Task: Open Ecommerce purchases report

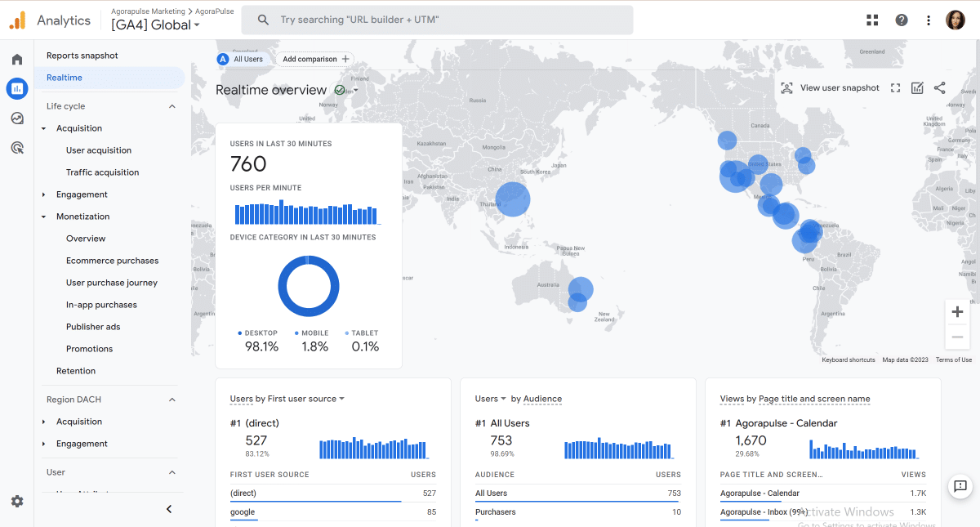Action: coord(113,261)
